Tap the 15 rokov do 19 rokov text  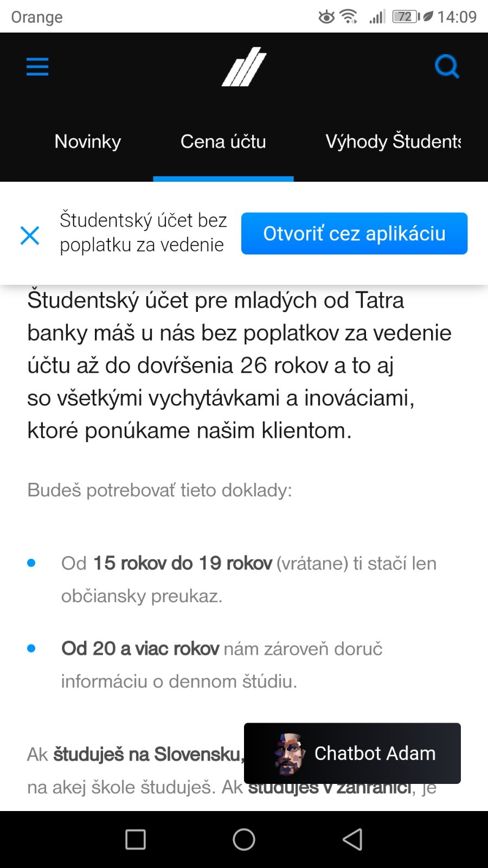tap(183, 563)
